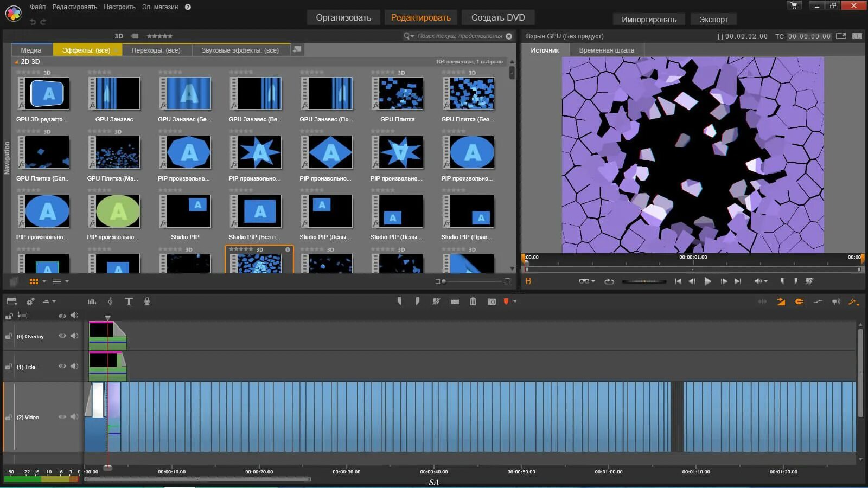Open the shopping cart icon

click(x=794, y=5)
